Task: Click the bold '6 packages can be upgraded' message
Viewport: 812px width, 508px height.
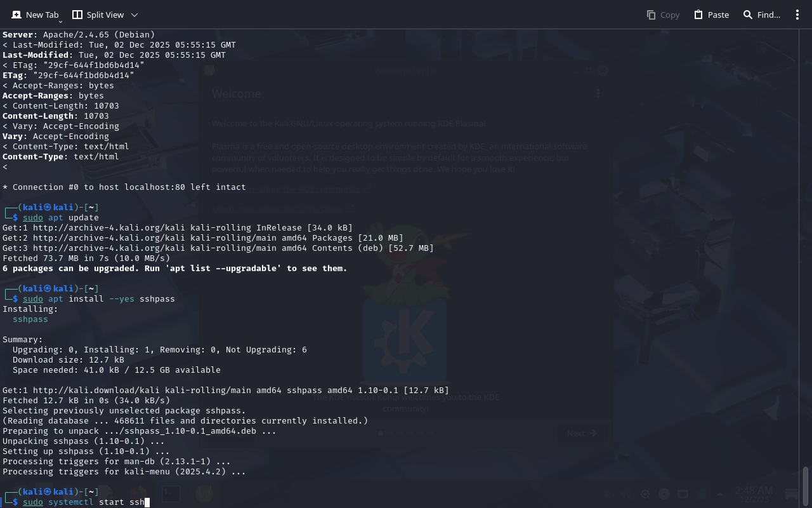Action: [x=174, y=269]
